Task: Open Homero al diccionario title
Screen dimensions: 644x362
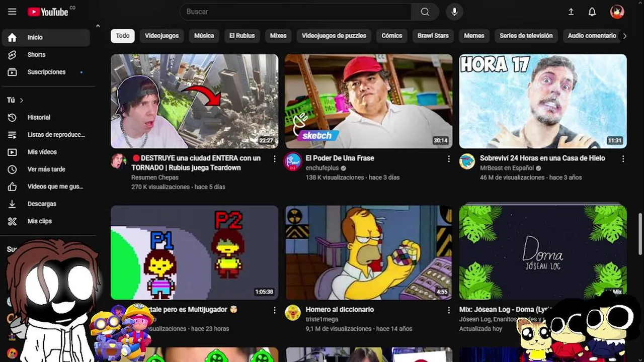Action: pos(340,310)
